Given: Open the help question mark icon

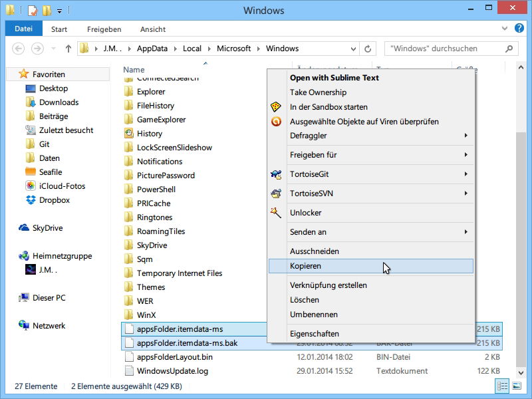Looking at the screenshot, I should point(519,28).
